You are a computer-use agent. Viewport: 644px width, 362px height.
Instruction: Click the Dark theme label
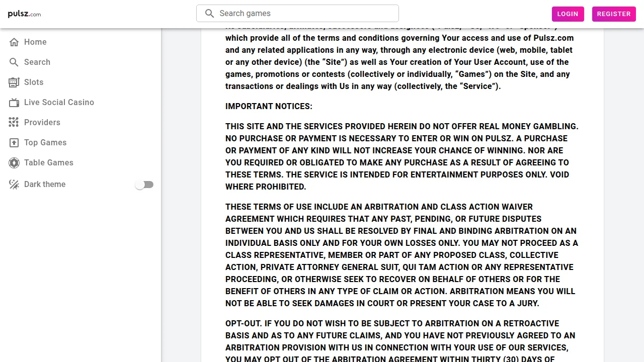click(45, 185)
